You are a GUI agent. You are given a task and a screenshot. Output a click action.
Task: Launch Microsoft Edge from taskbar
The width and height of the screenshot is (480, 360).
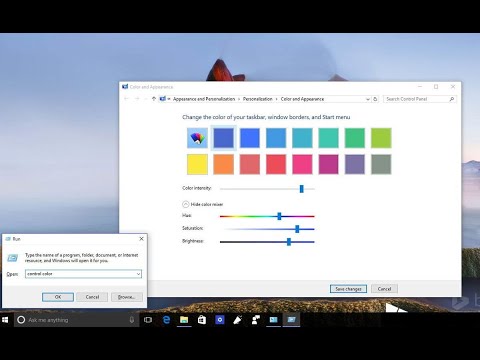(x=166, y=320)
